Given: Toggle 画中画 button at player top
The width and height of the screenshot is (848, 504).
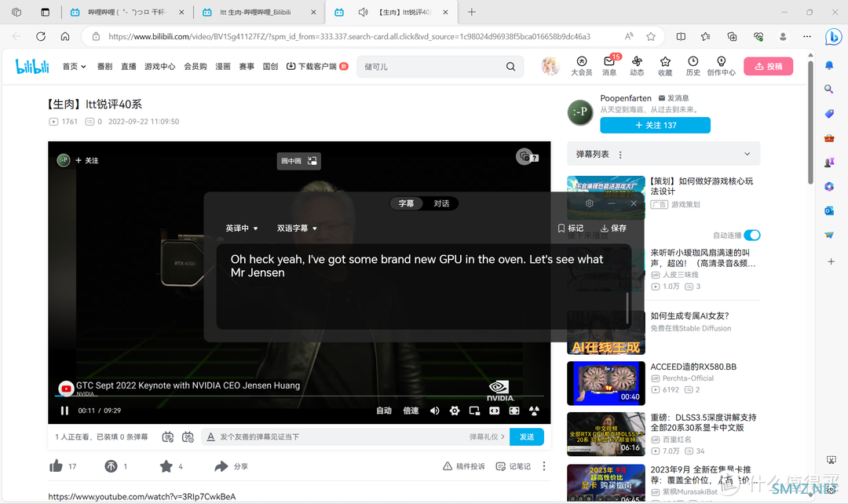Looking at the screenshot, I should (x=298, y=161).
